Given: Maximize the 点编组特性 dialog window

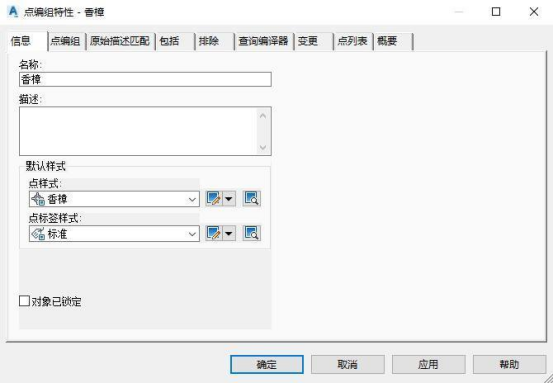Looking at the screenshot, I should tap(496, 12).
